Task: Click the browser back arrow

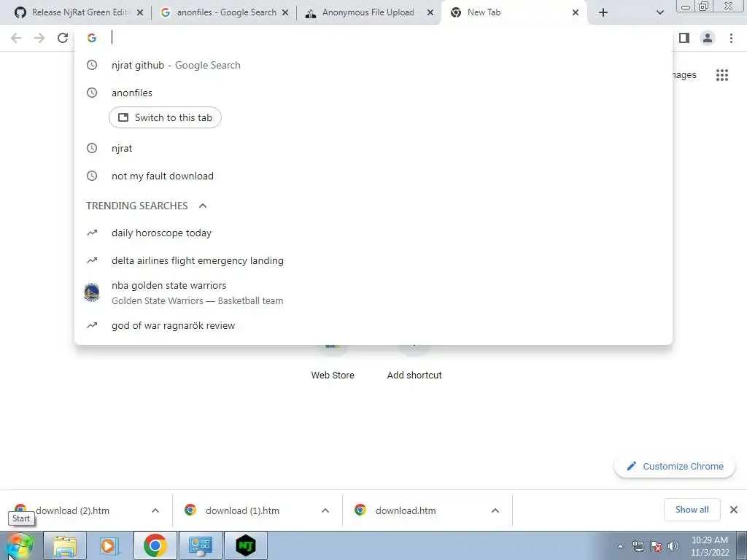Action: click(x=16, y=38)
